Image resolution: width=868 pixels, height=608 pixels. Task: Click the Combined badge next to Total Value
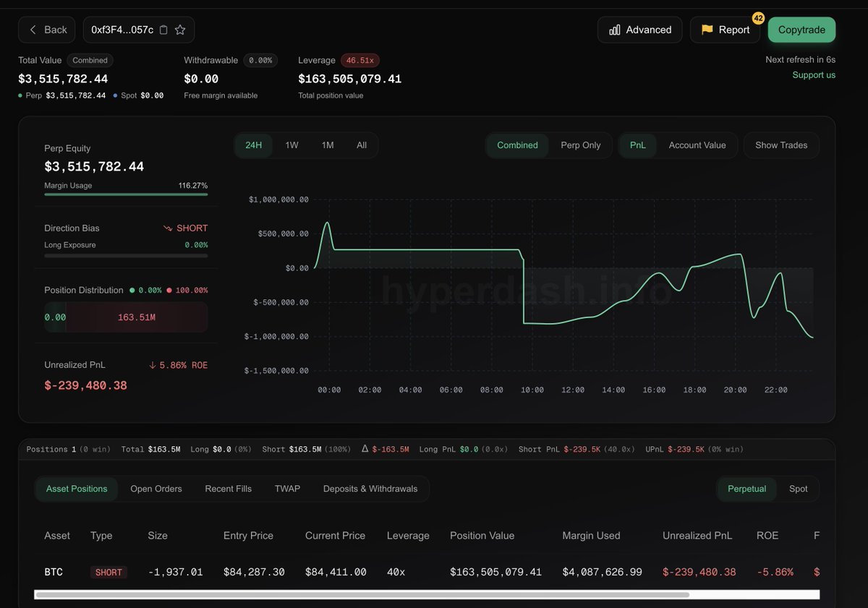pyautogui.click(x=90, y=61)
